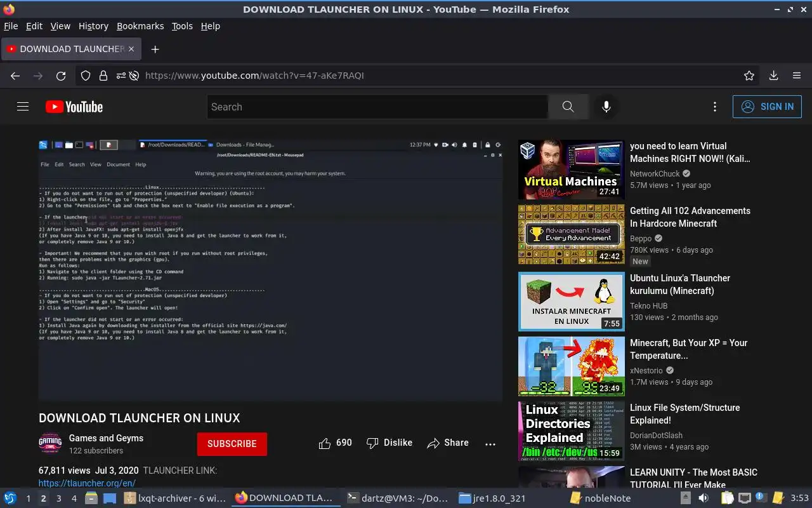Open the update notifier tray icon
The width and height of the screenshot is (812, 508).
click(761, 498)
